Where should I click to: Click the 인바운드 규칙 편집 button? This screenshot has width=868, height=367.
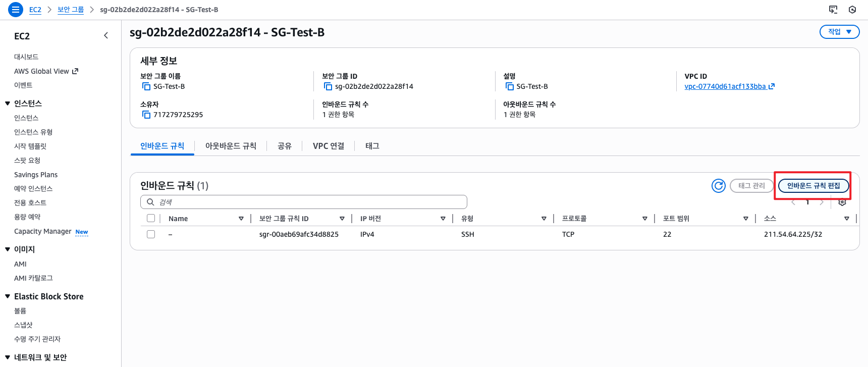click(x=813, y=186)
